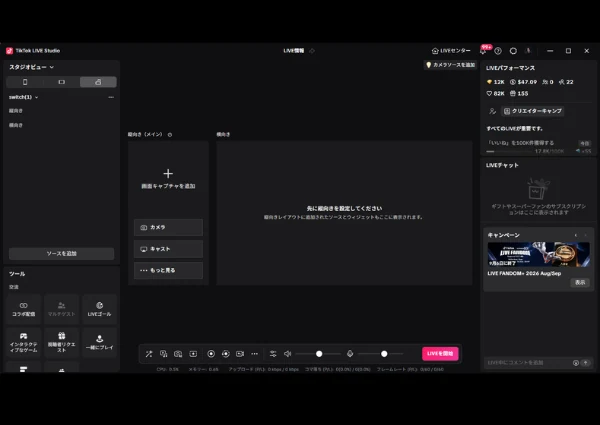Select the landscape layout tab

(61, 82)
